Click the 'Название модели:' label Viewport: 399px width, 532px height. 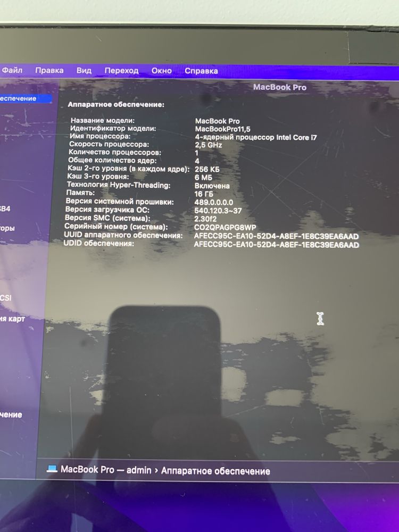pos(103,120)
